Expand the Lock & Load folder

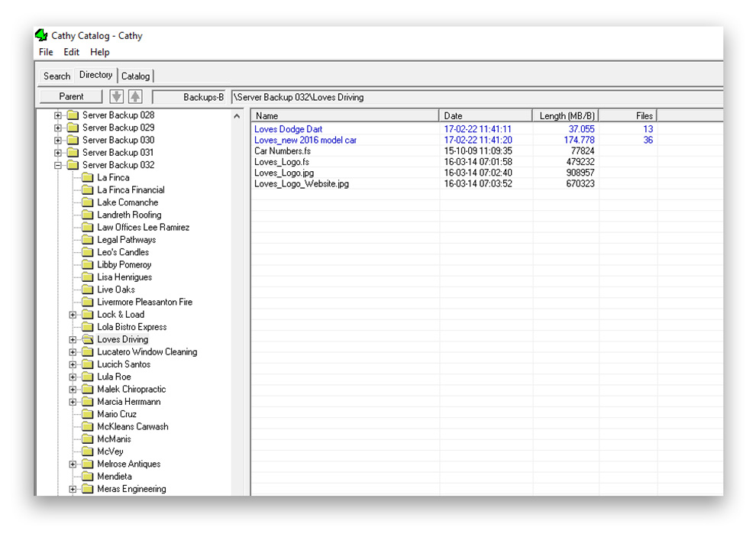[73, 315]
